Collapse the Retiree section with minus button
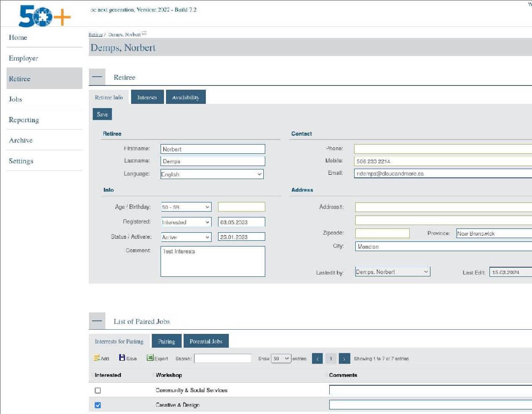 click(x=97, y=77)
